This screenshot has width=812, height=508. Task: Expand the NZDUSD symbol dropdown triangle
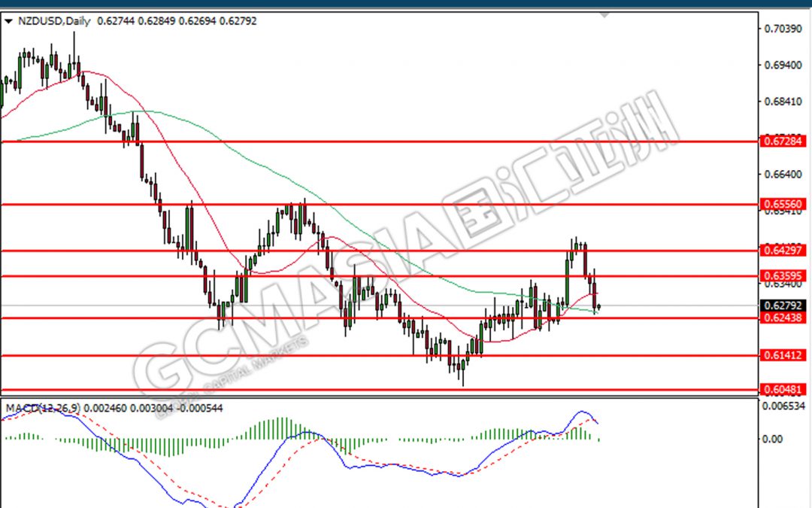9,21
